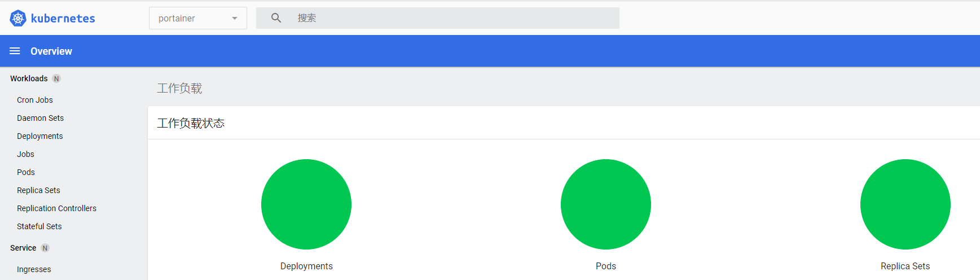Screen dimensions: 980x280
Task: Click the N badge beside Workloads
Action: (x=56, y=78)
